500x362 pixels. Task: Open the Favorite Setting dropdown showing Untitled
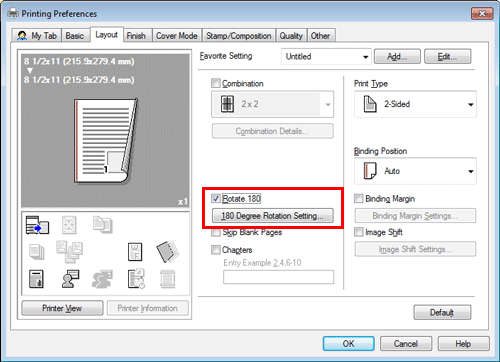tap(326, 56)
